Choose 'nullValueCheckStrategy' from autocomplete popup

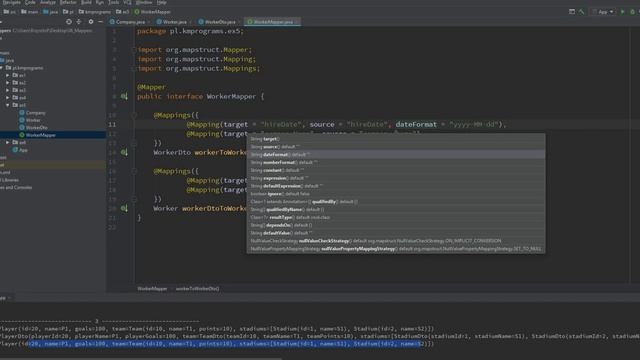396,241
